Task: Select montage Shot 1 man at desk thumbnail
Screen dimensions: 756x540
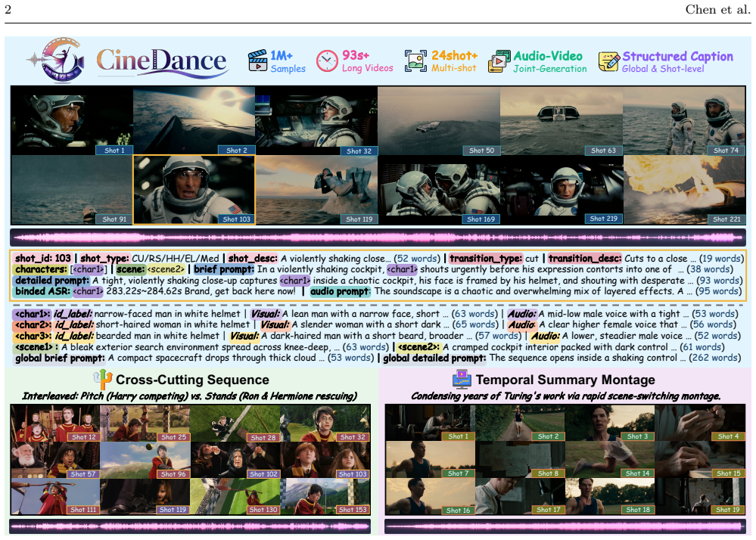Action: coord(430,423)
